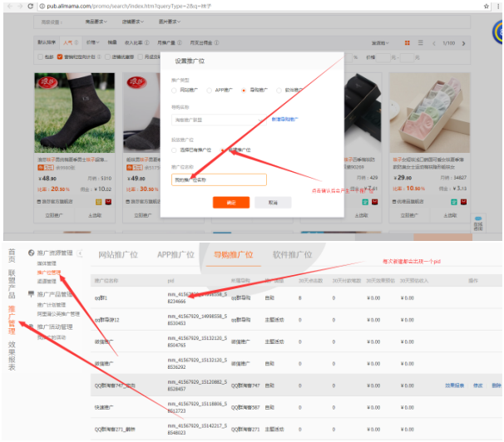Screen dimensions: 504x442
Task: Open the 导购名称 dropdown in the dialog
Action: (218, 120)
